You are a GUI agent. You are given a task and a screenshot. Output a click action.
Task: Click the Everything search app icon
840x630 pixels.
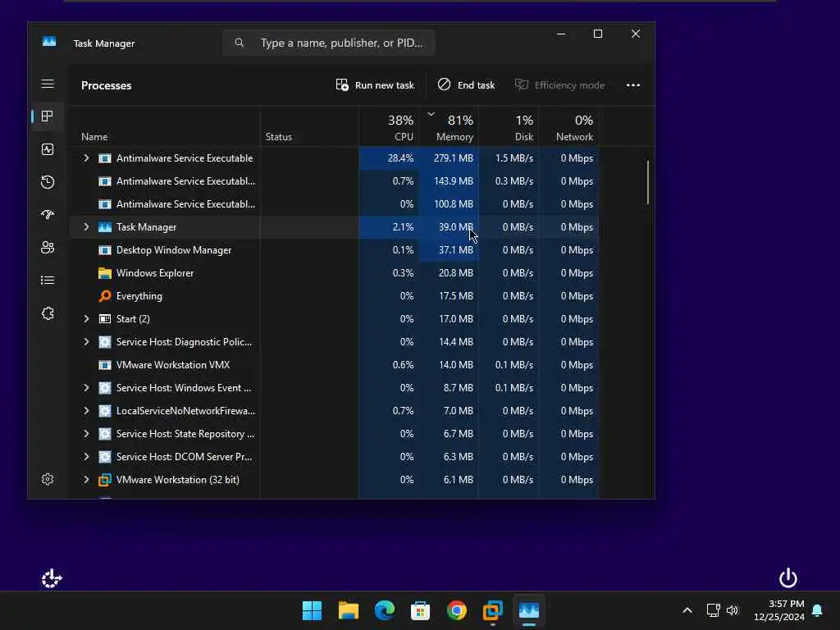pos(105,296)
